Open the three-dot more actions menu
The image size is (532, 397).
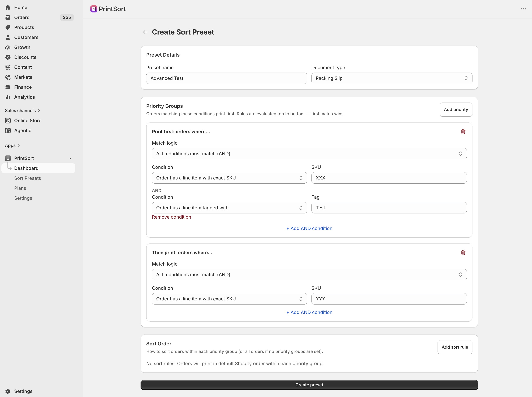click(x=523, y=9)
